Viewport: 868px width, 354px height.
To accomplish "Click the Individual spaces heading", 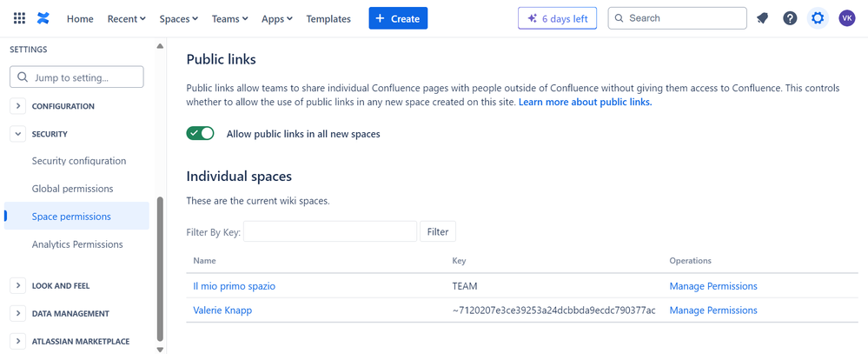I will pos(239,177).
